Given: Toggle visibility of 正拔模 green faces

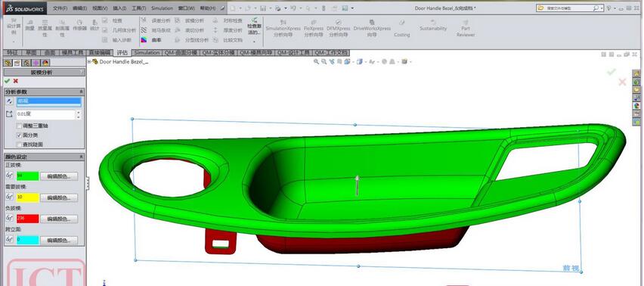Looking at the screenshot, I should (x=9, y=176).
